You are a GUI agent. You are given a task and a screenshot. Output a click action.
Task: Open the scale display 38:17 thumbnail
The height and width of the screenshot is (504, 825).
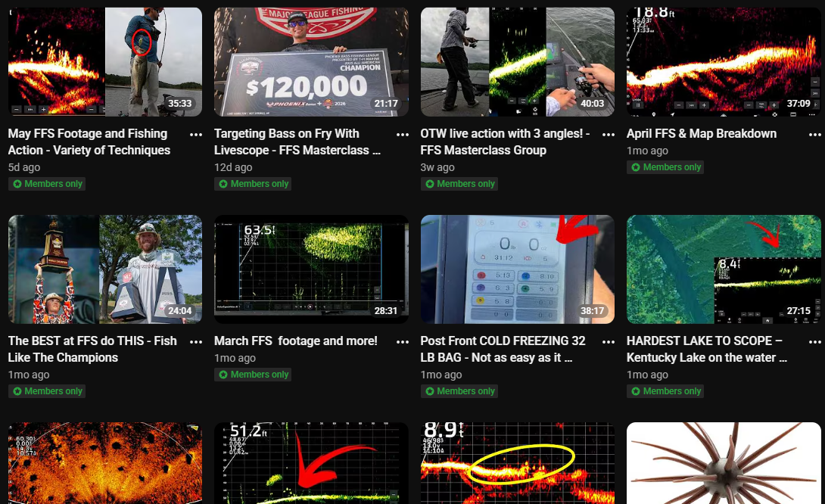[518, 269]
